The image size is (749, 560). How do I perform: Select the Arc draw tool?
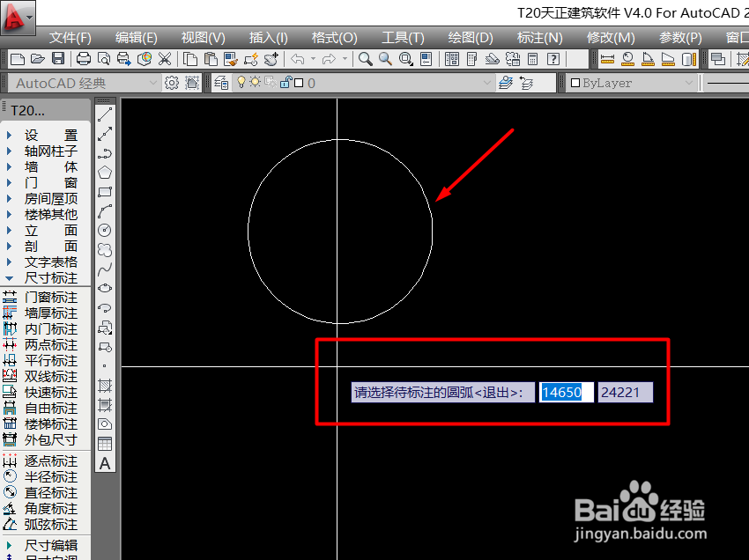click(105, 211)
